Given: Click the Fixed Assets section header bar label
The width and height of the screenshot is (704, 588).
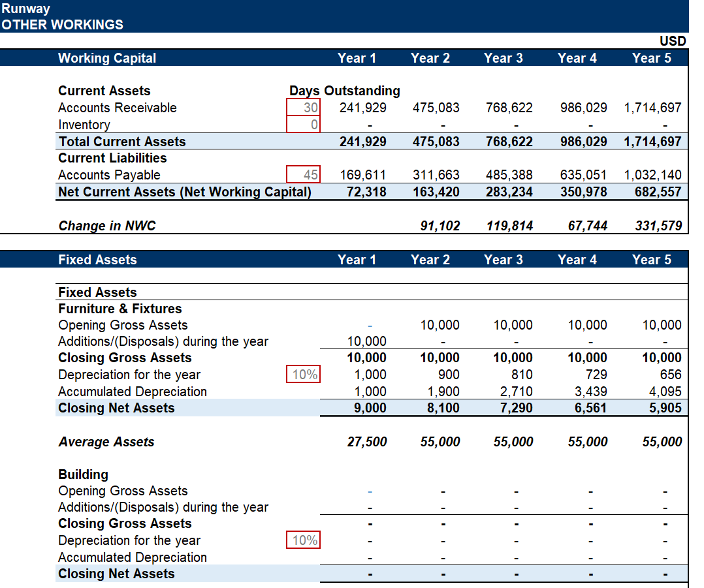Looking at the screenshot, I should coord(97,260).
